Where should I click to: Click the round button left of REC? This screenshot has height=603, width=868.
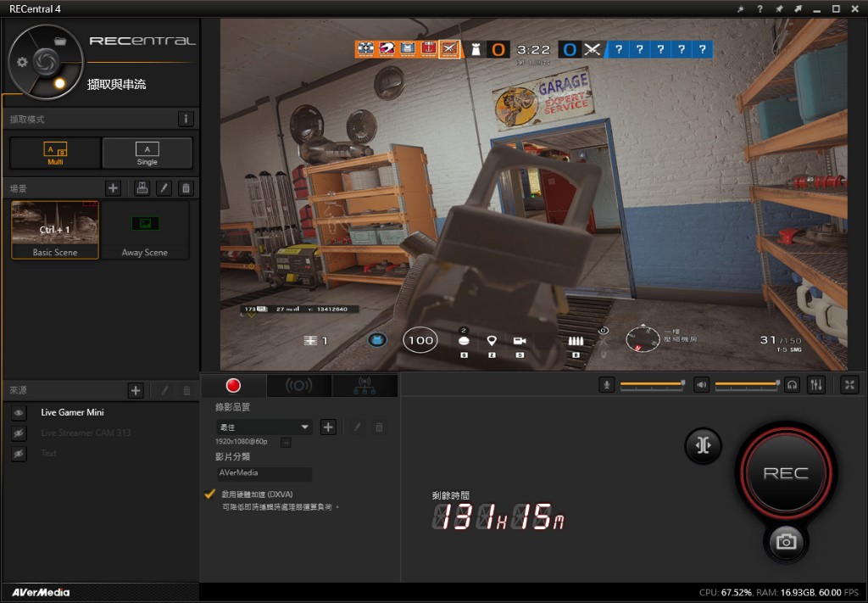[x=703, y=445]
